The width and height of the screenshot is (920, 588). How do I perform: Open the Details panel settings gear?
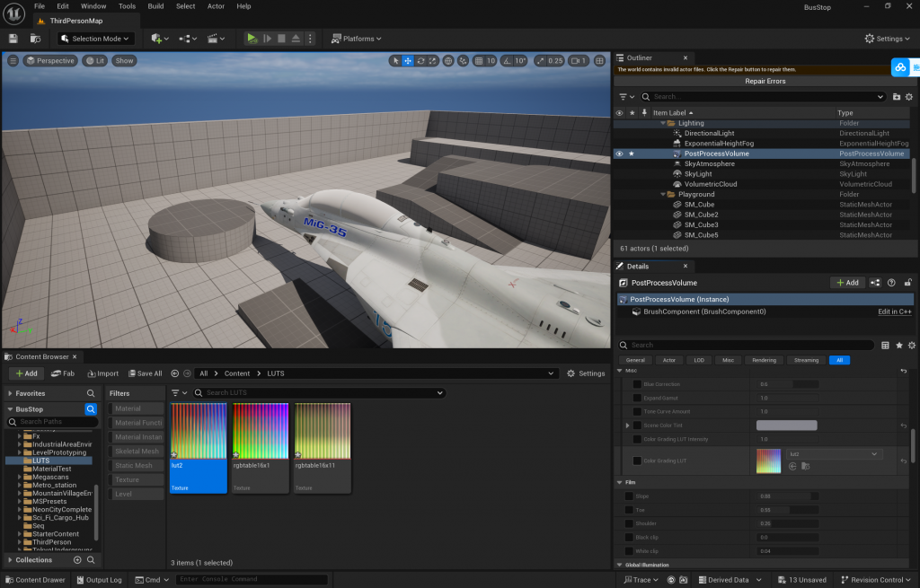pos(910,345)
